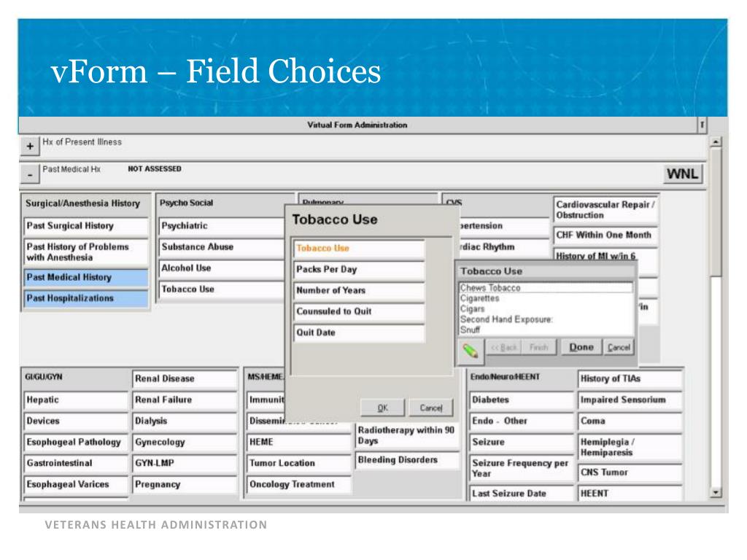Select Cigarettes in the choices list
This screenshot has width=747, height=560.
(x=546, y=298)
